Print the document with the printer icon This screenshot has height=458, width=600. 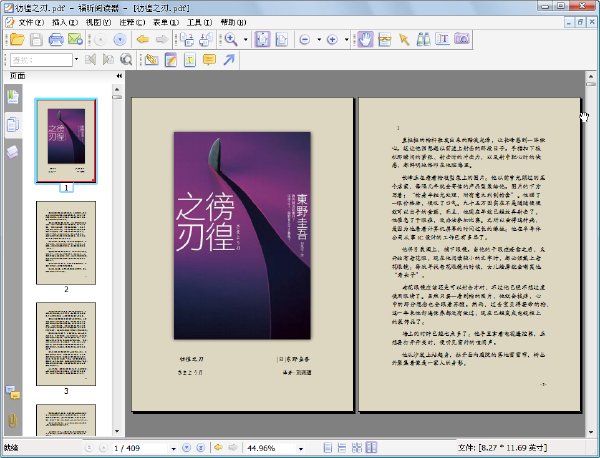[56, 39]
